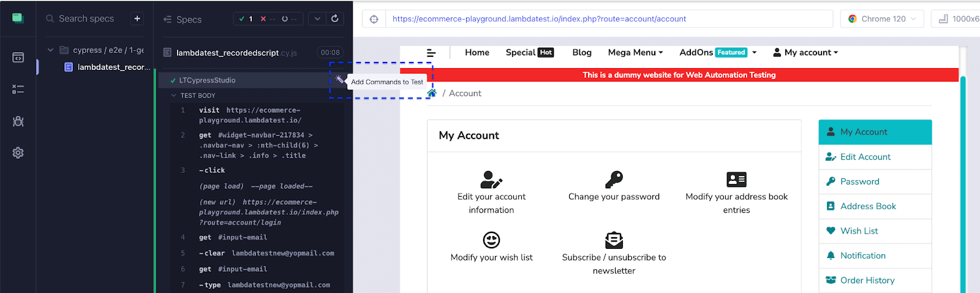Click the pending tests counter
The height and width of the screenshot is (293, 980).
pyautogui.click(x=289, y=19)
